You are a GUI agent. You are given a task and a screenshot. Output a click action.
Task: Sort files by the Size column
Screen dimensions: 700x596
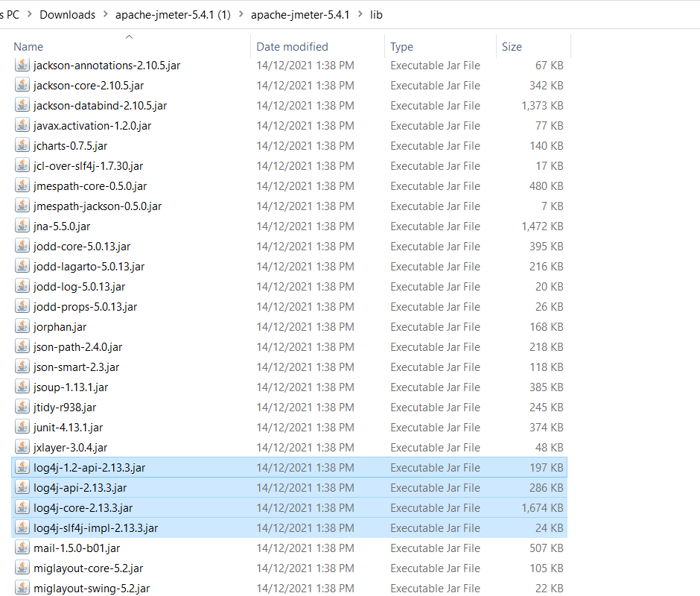click(512, 46)
